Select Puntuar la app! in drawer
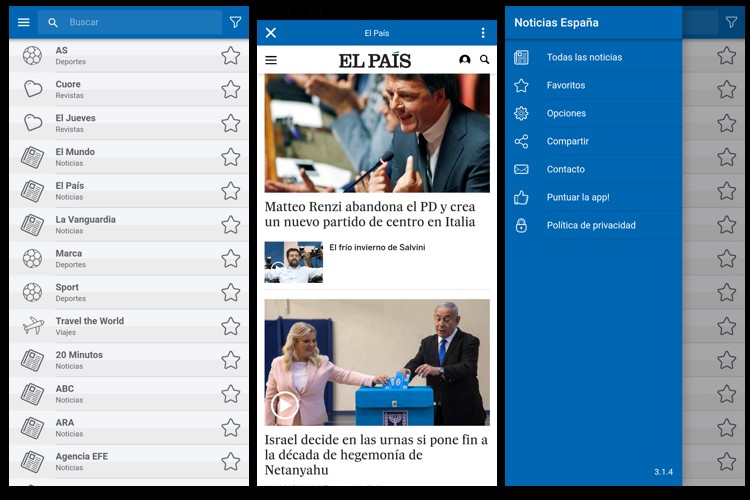 (578, 197)
